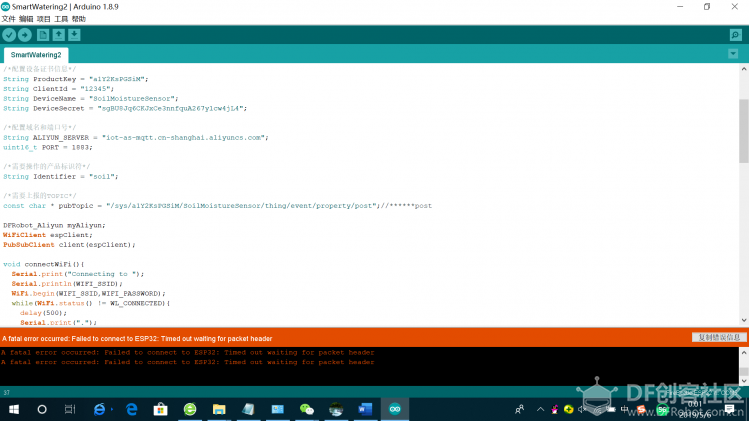Open Microsoft Edge from the taskbar
Screen dimensions: 749x421
[x=131, y=410]
